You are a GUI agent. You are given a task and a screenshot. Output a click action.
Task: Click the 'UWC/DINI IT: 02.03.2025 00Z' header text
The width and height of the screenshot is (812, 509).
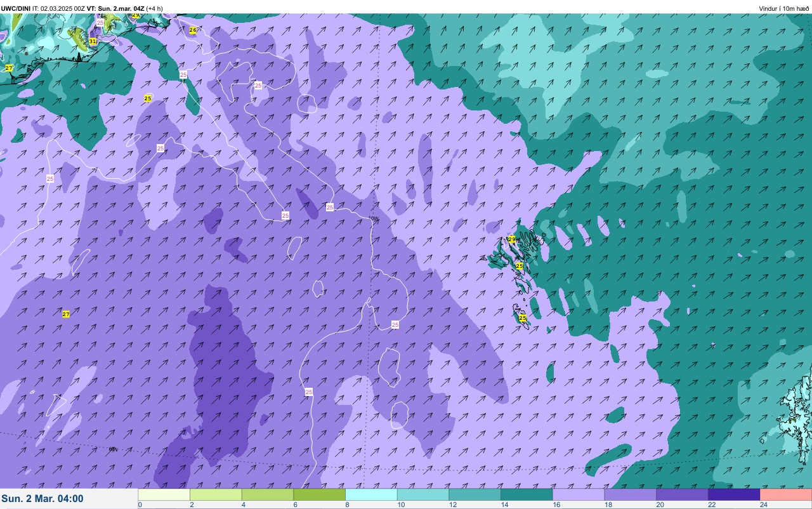43,8
